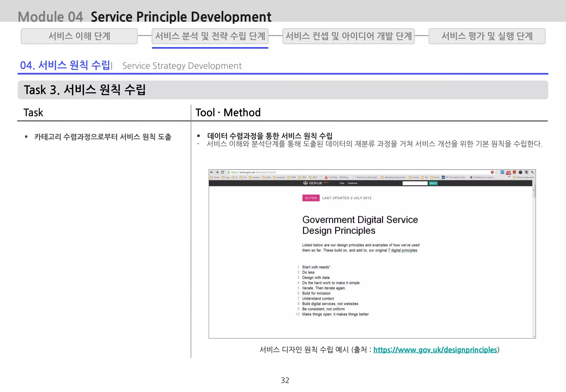
Task: Click the browser back arrow
Action: pos(212,172)
